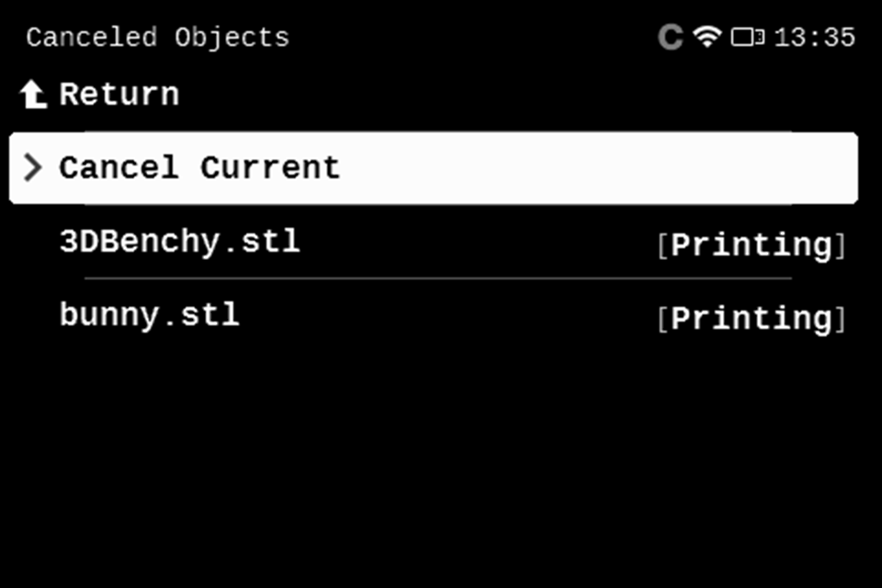Viewport: 882px width, 588px height.
Task: Toggle the Printing status of 3DBenchy.stl
Action: coord(751,245)
